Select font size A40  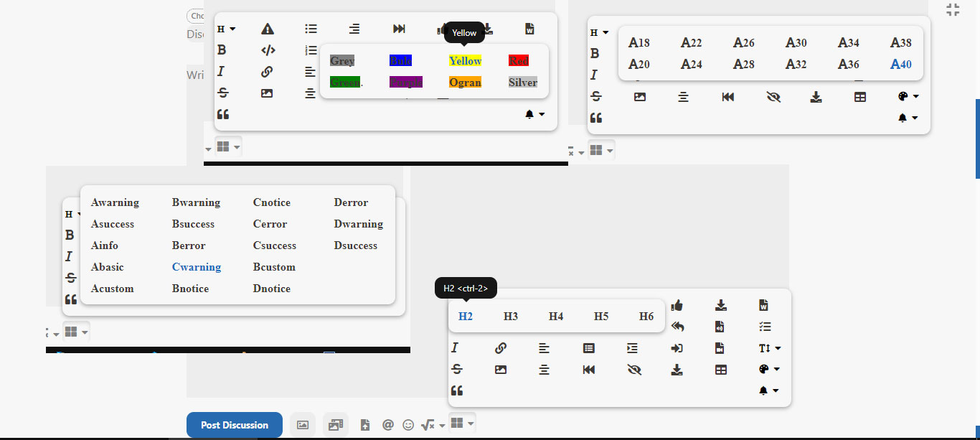coord(901,64)
